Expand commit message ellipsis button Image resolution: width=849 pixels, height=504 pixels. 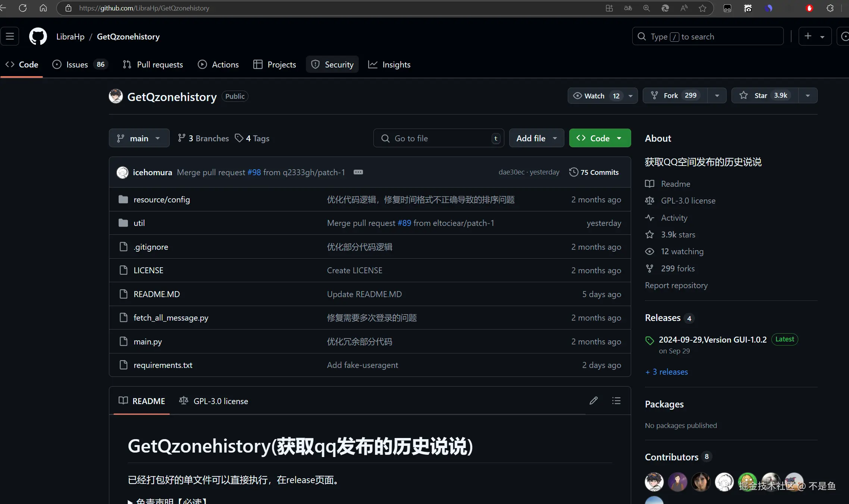[358, 172]
